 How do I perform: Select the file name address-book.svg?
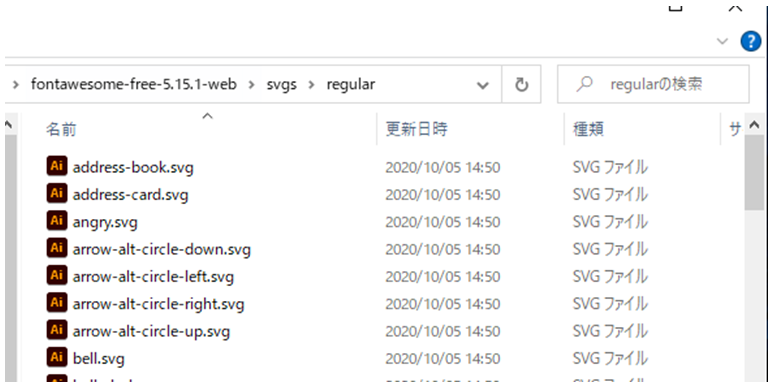pyautogui.click(x=133, y=168)
